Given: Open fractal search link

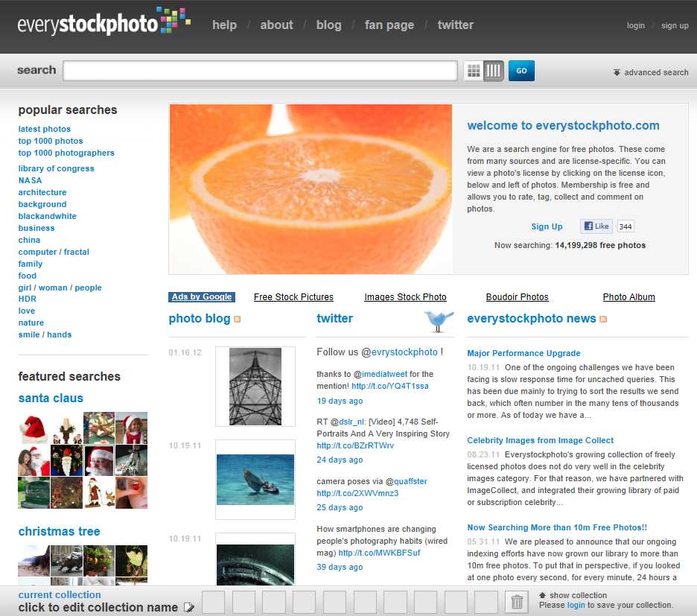Looking at the screenshot, I should click(77, 253).
